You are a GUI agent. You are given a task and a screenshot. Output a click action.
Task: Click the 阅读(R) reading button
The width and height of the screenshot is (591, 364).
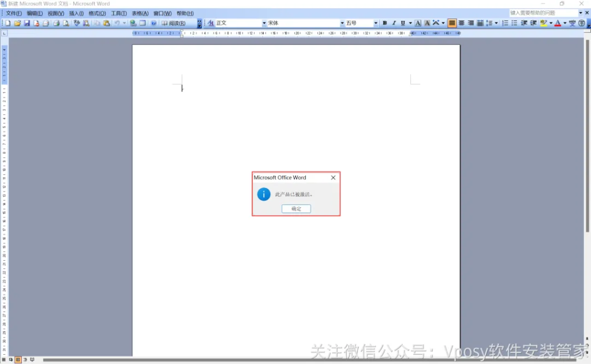174,23
